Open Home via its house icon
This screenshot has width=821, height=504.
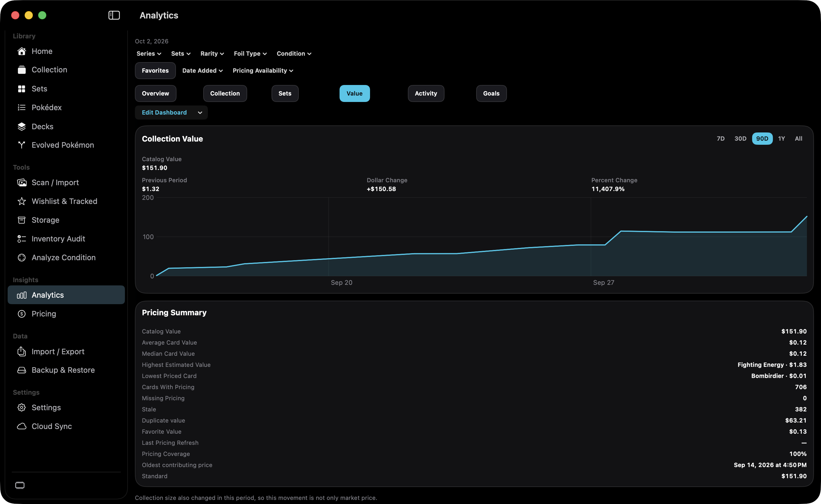click(x=22, y=51)
